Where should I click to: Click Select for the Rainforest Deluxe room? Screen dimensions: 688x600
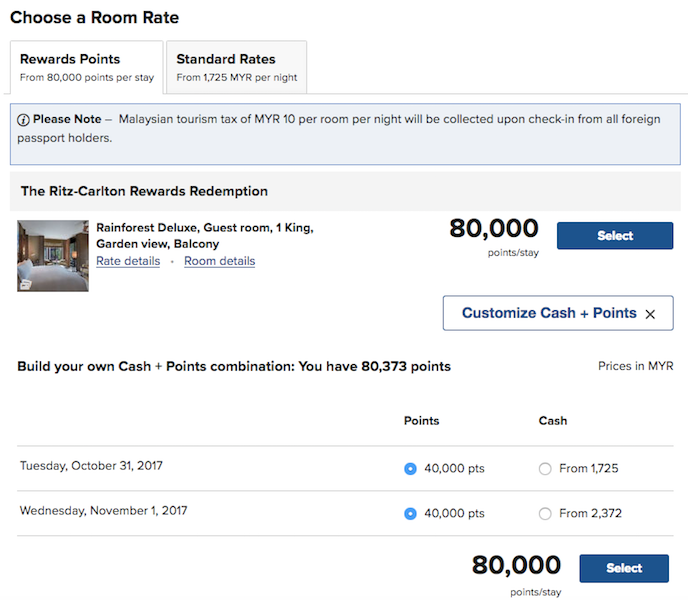point(615,236)
